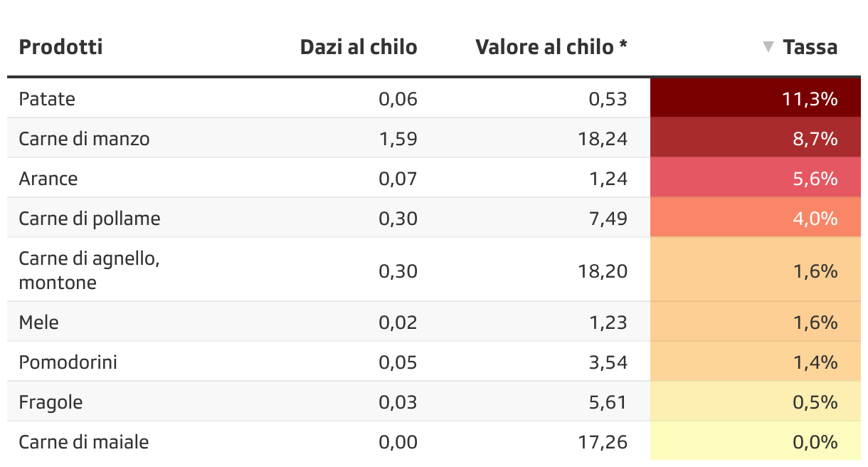Sort table by Prodotti column header
The height and width of the screenshot is (467, 868).
61,47
